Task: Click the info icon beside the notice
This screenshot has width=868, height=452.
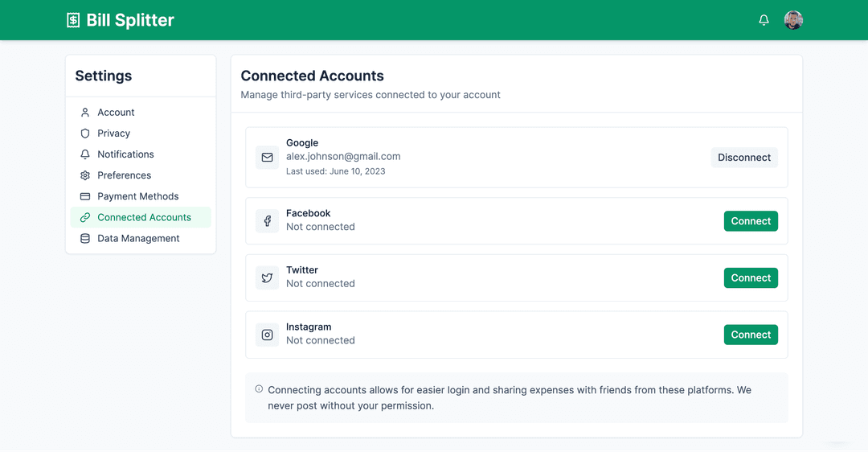Action: (x=259, y=389)
